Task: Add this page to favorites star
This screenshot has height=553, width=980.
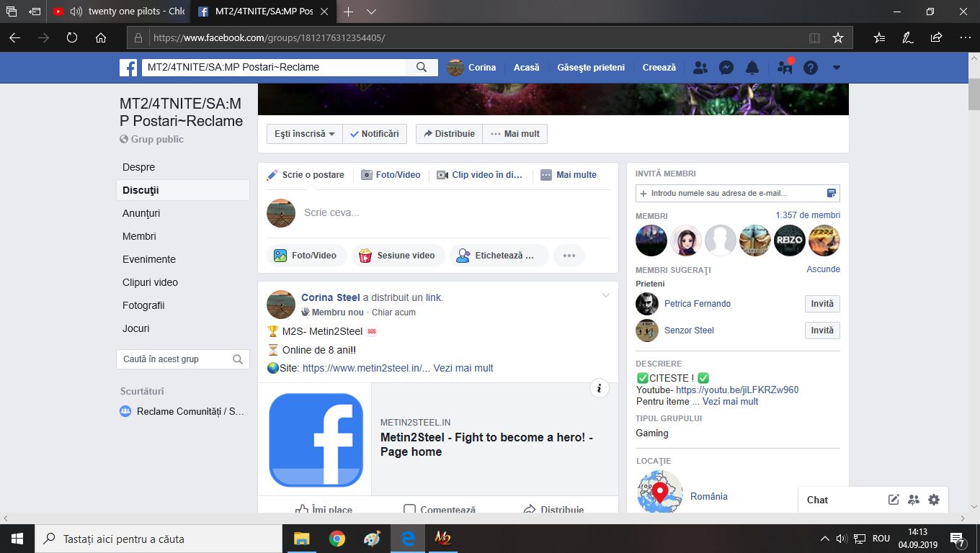Action: [838, 37]
